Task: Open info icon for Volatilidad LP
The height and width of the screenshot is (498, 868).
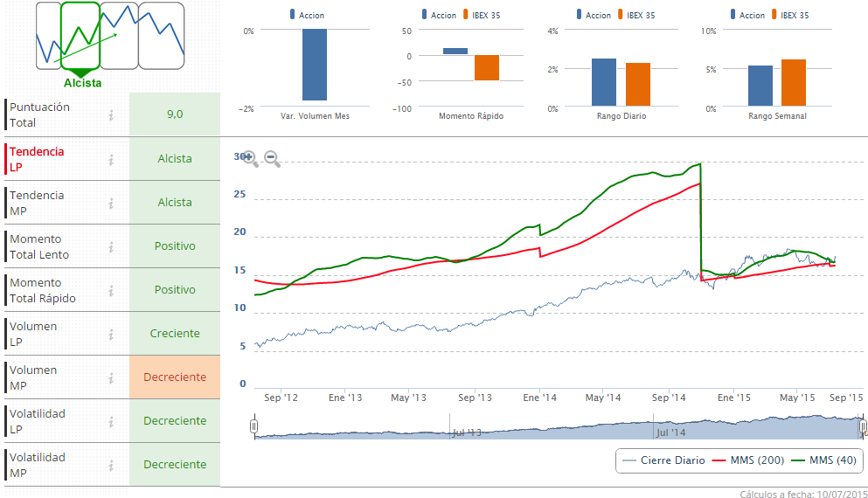Action: pos(111,421)
